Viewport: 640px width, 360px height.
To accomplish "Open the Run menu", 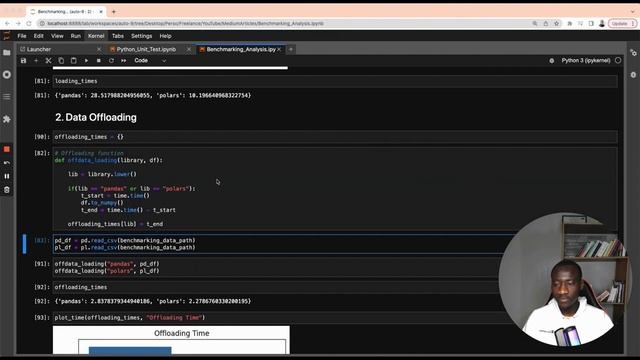I will pyautogui.click(x=76, y=36).
